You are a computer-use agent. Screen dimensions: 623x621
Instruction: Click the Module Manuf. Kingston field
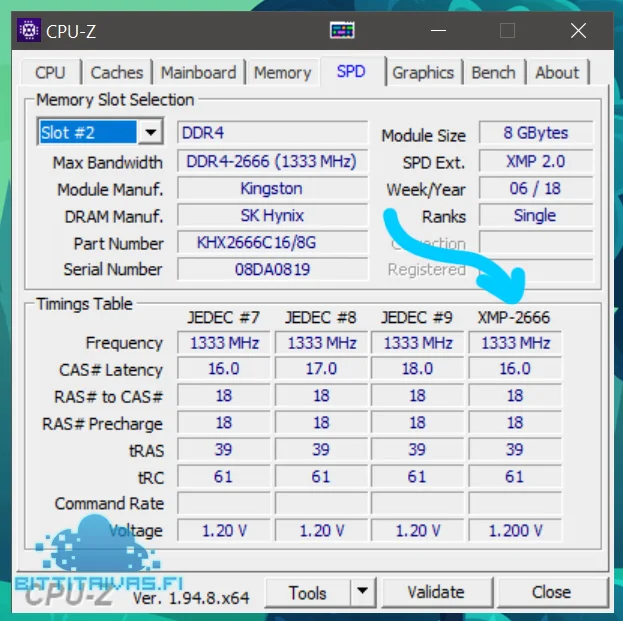pos(271,188)
